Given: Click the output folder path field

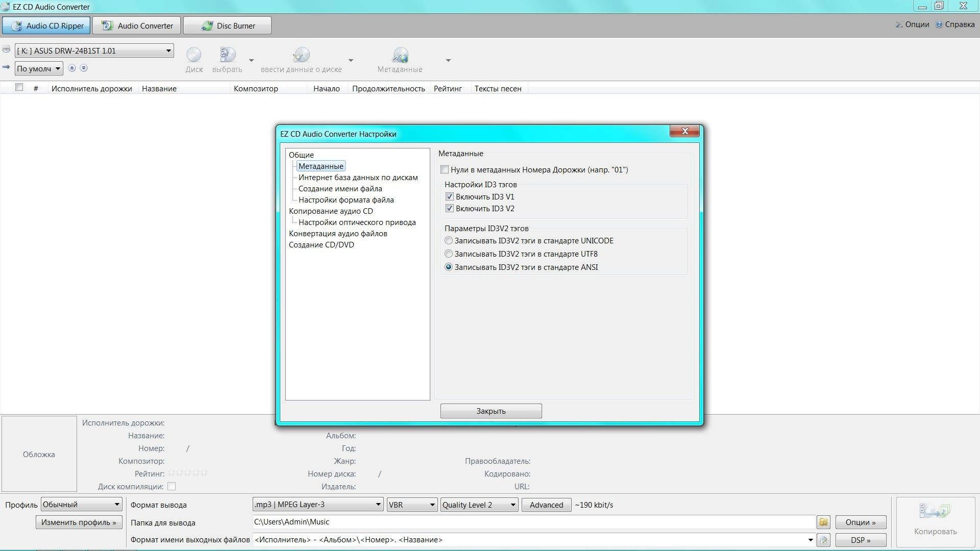Looking at the screenshot, I should pyautogui.click(x=533, y=522).
